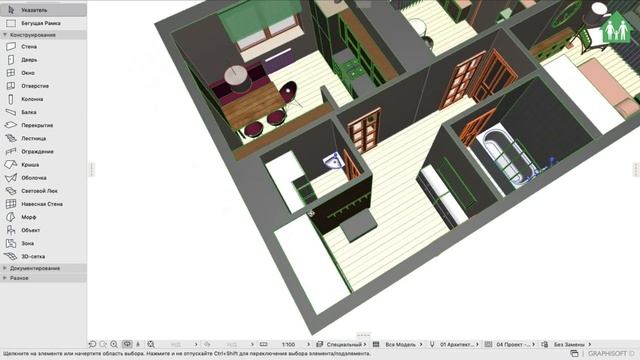
Task: Collapse the Конструирование toolbox group
Action: tap(5, 35)
